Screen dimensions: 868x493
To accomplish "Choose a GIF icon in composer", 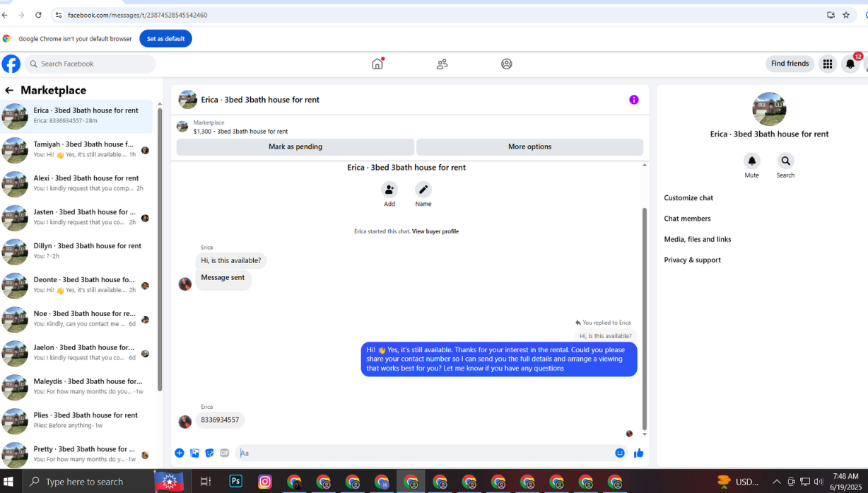I will [x=224, y=453].
